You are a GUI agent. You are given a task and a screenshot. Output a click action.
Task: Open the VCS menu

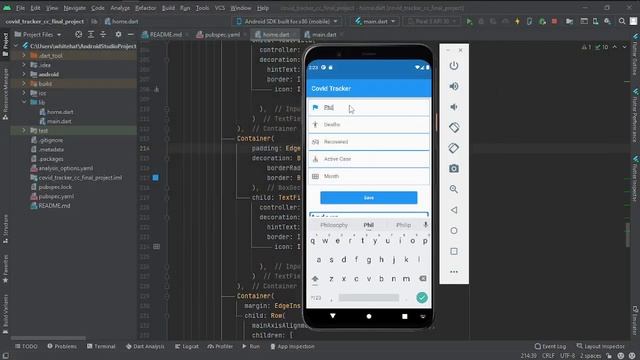220,8
